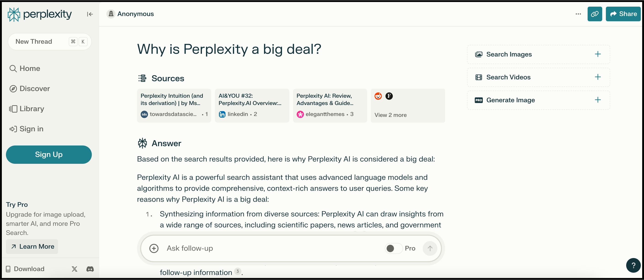
Task: Submit follow-up with the arrow button
Action: tap(430, 248)
